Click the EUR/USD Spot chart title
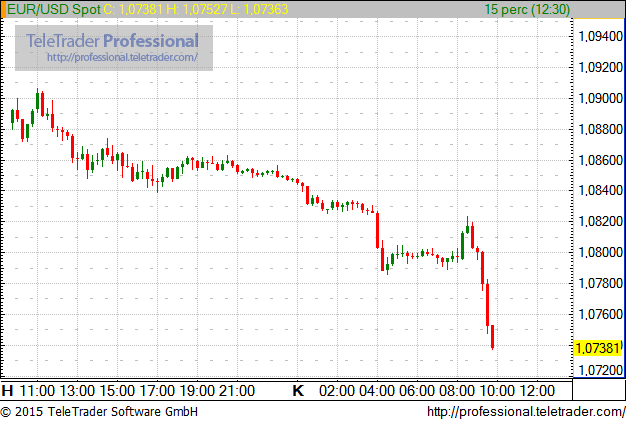Screen dimensions: 626x421 pos(54,9)
